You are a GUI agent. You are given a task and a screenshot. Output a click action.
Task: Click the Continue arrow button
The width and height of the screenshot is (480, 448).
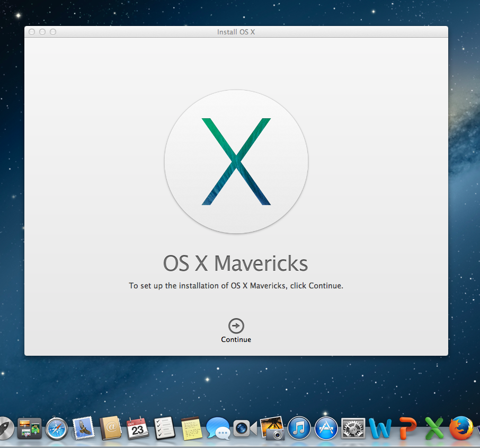[236, 326]
